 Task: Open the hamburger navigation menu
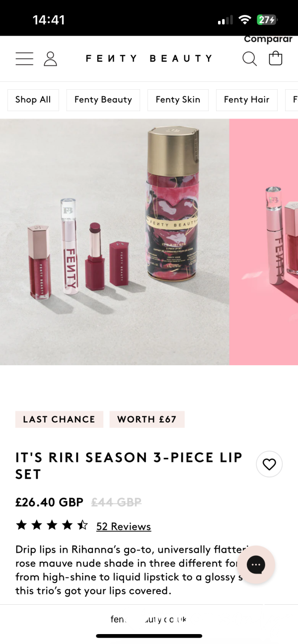coord(24,59)
